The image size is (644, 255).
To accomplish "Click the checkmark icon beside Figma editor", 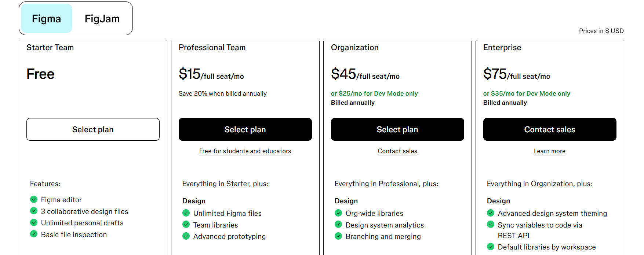I will [x=34, y=199].
